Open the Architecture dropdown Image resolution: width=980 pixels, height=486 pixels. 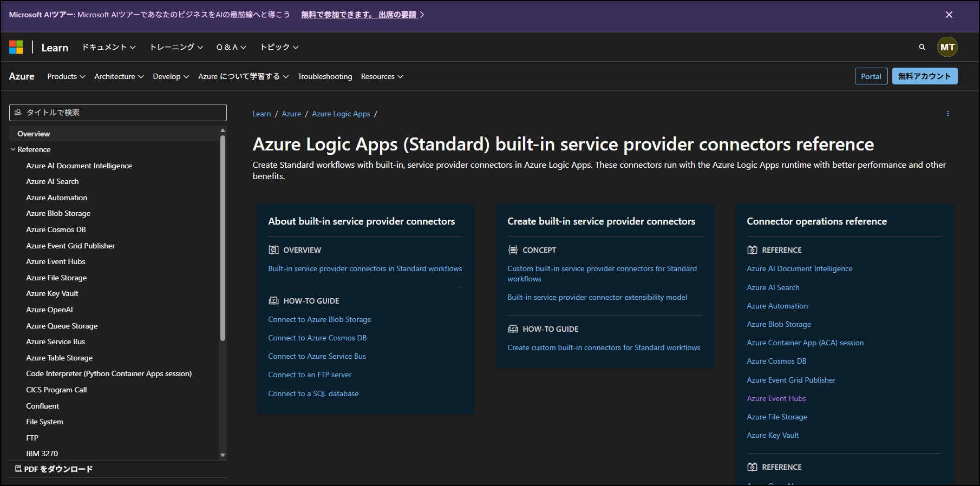119,76
